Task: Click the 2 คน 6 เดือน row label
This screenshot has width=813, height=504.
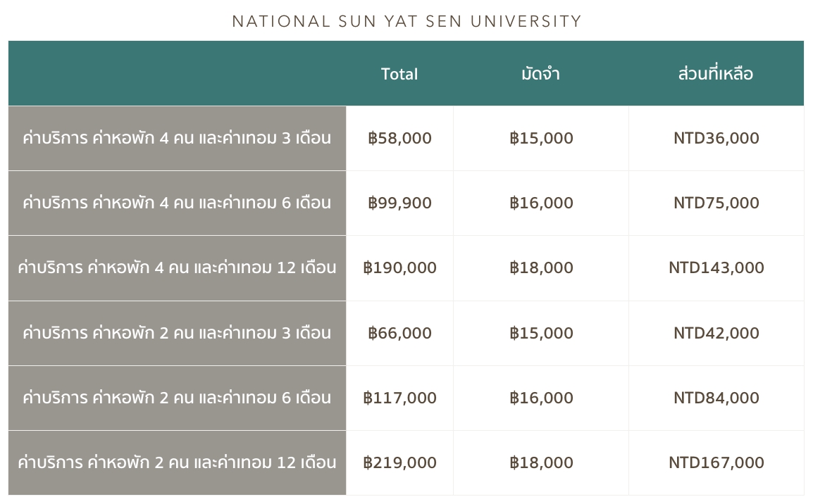Action: point(177,398)
